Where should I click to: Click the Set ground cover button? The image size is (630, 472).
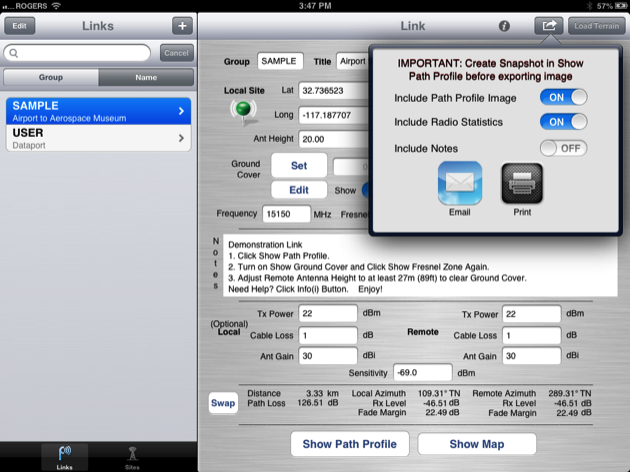click(x=299, y=165)
